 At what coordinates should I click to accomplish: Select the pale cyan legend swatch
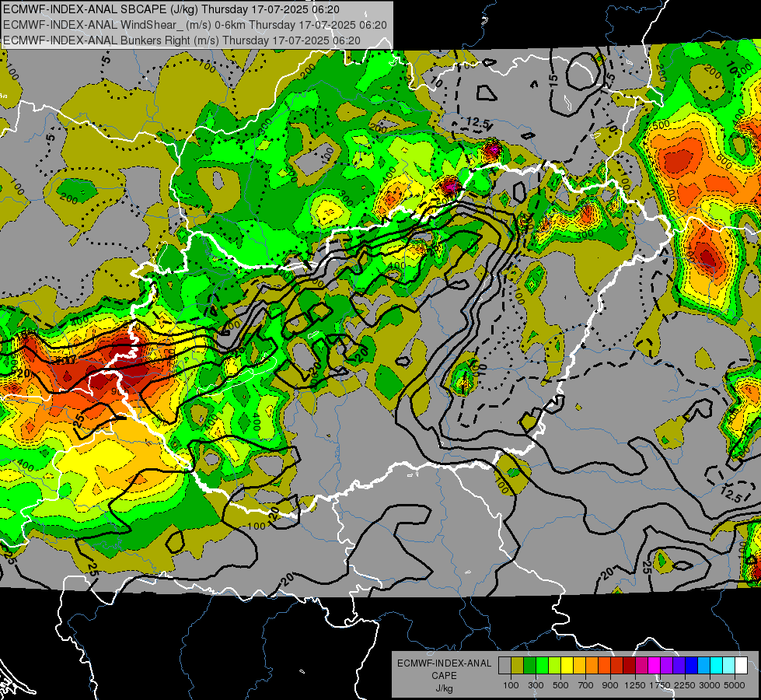[x=728, y=666]
